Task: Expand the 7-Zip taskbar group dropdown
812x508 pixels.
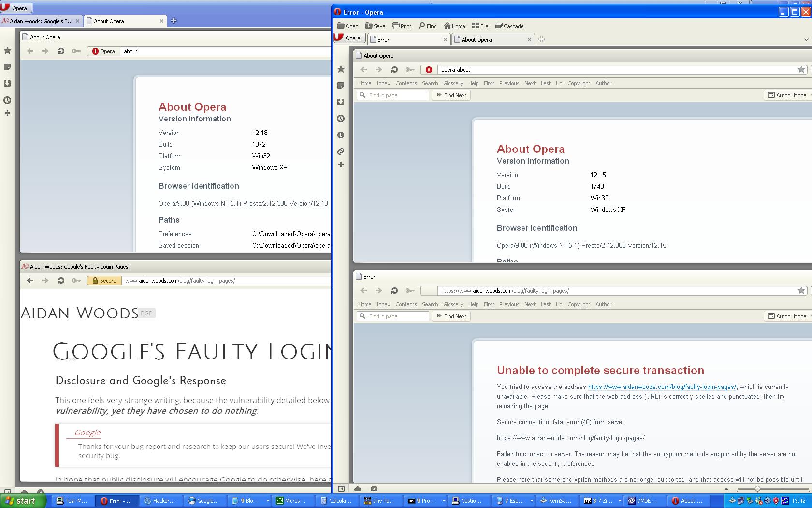Action: tap(620, 501)
